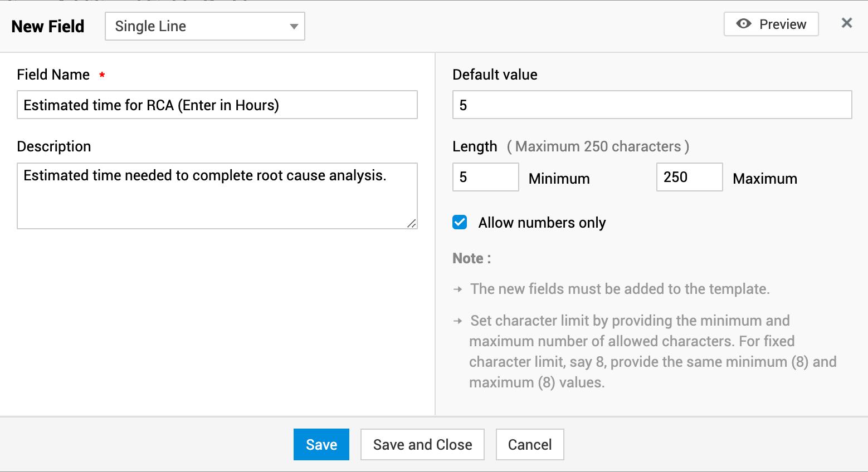Uncheck the Allow numbers only checkbox
Viewport: 868px width, 472px height.
(460, 223)
